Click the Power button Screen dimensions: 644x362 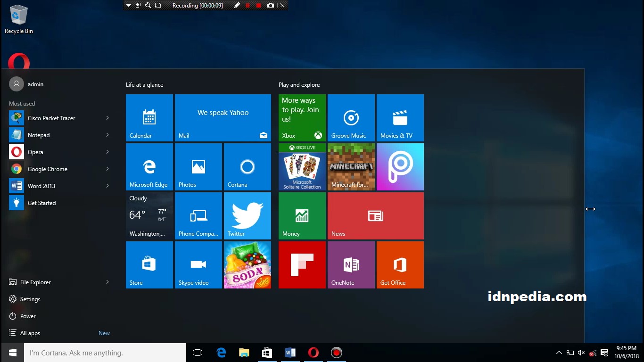[60, 316]
